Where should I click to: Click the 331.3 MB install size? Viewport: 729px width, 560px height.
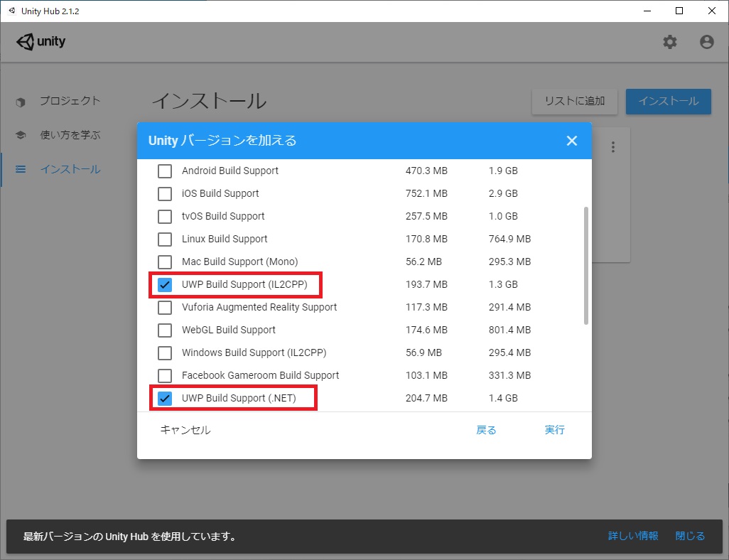coord(509,375)
